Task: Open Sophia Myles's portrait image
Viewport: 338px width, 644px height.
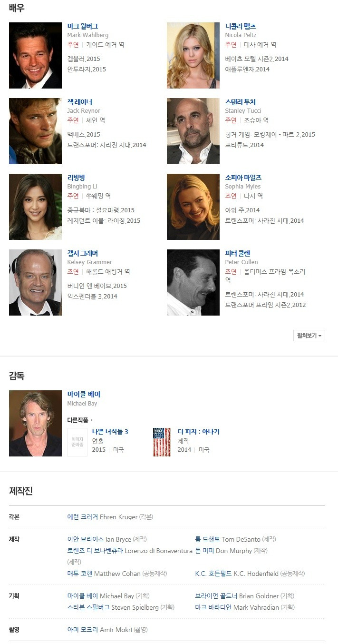Action: point(193,207)
